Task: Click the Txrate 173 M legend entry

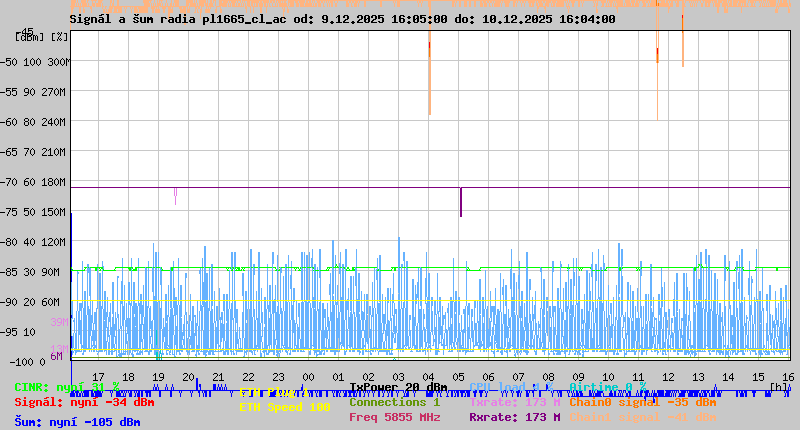Action: (x=514, y=402)
